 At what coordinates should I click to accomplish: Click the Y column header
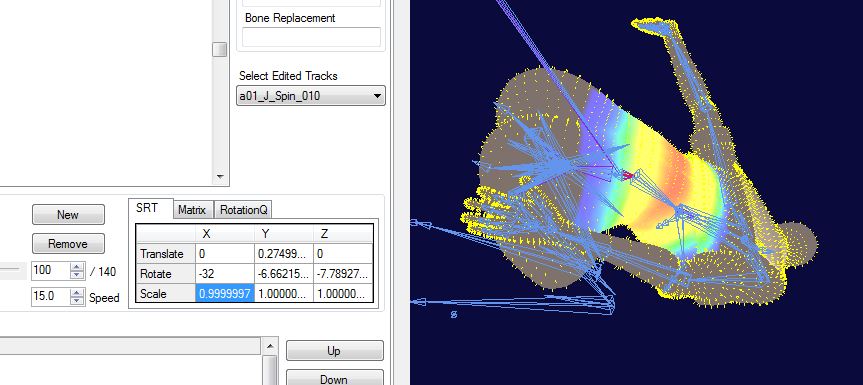click(x=283, y=234)
